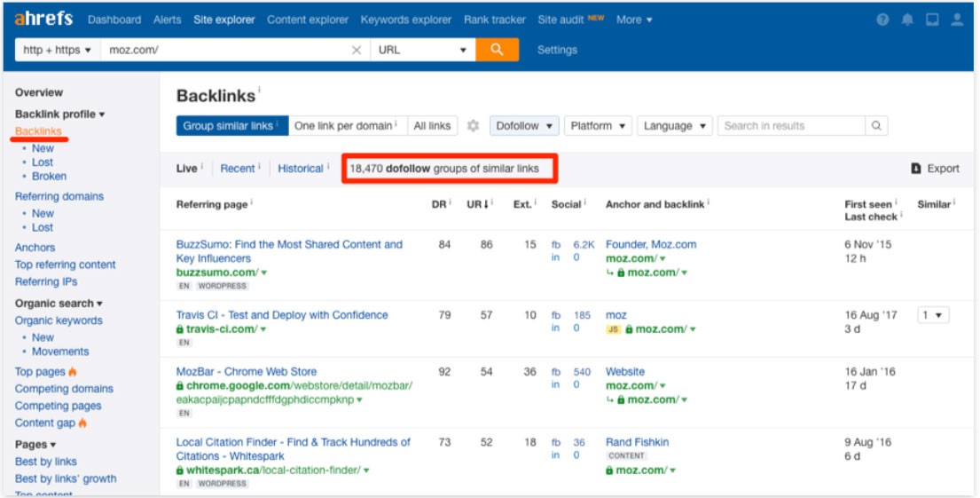
Task: Switch to Live backlinks tab
Action: point(186,169)
